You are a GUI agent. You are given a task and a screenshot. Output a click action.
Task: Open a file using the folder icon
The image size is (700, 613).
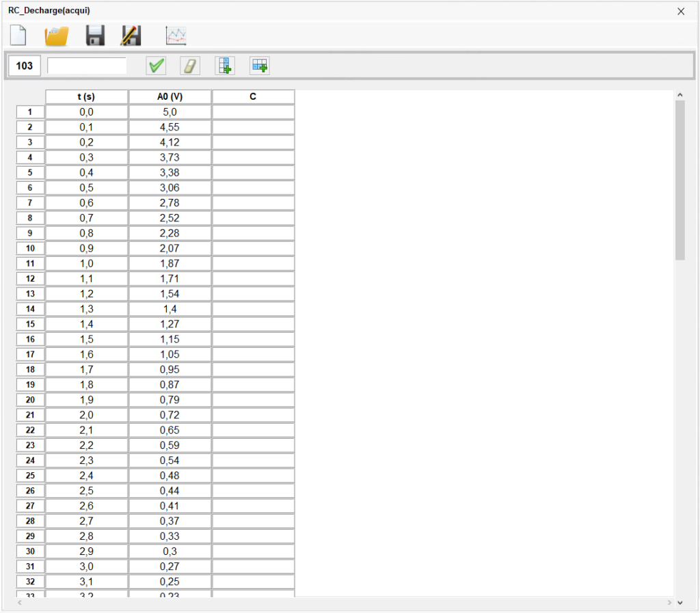point(57,35)
